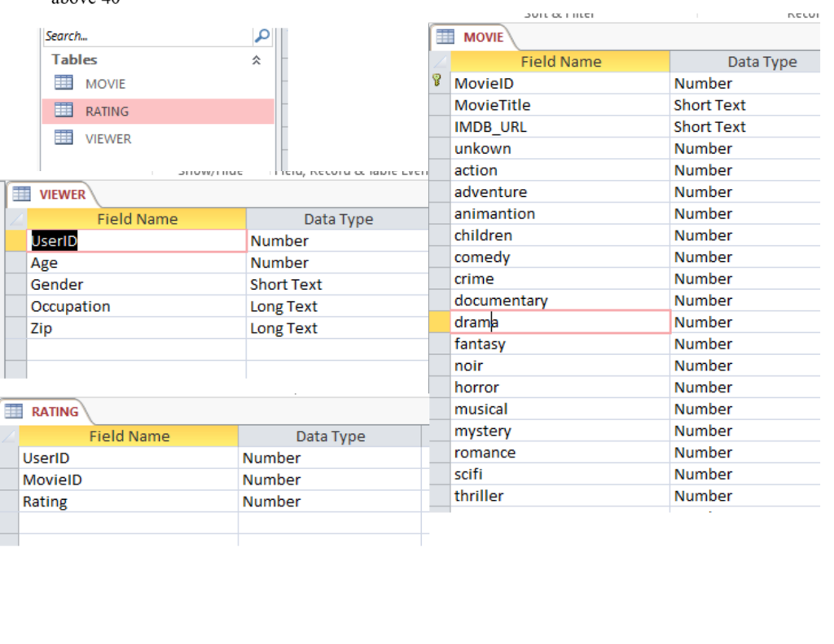834x644 pixels.
Task: Select the VIEWER table in the navigation pane
Action: coord(106,138)
